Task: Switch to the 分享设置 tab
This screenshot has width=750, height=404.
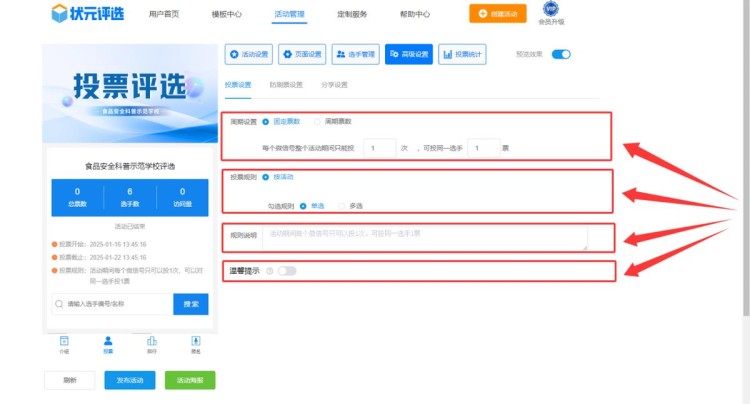Action: click(334, 85)
